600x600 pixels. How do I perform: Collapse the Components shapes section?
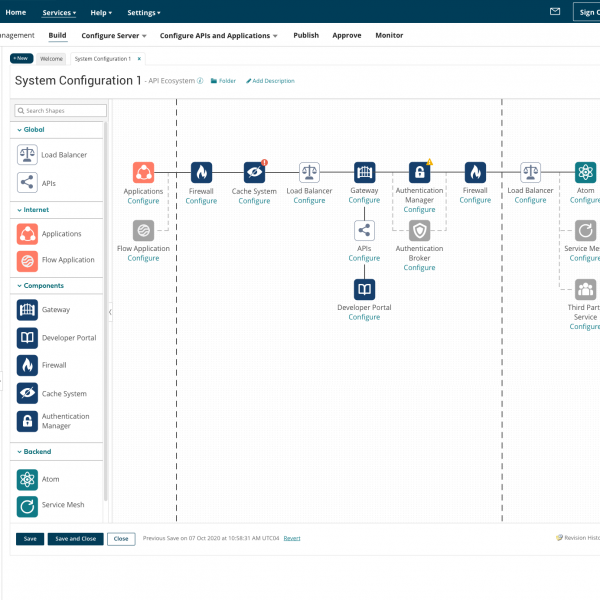point(40,285)
